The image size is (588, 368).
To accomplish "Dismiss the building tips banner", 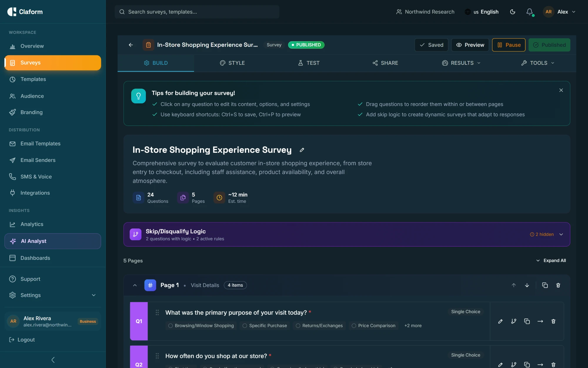I will [x=561, y=90].
